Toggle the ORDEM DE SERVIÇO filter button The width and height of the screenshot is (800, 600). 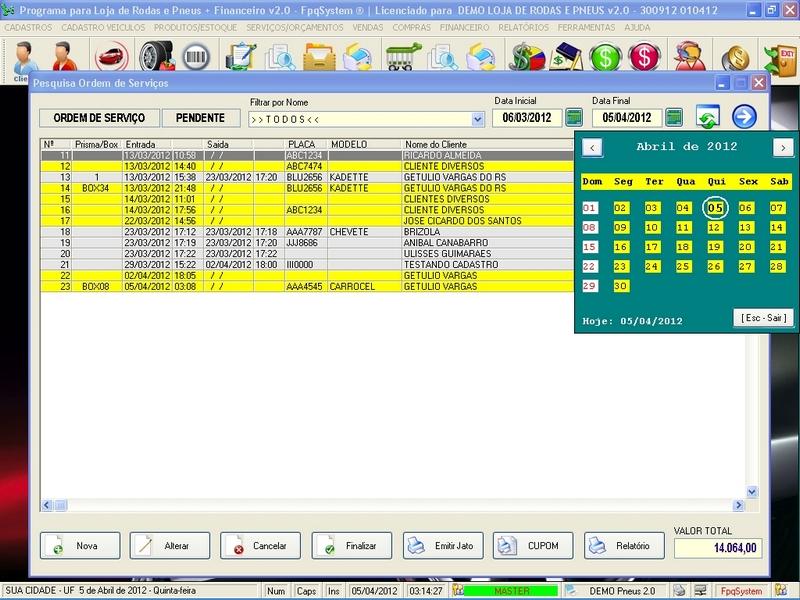click(x=98, y=118)
